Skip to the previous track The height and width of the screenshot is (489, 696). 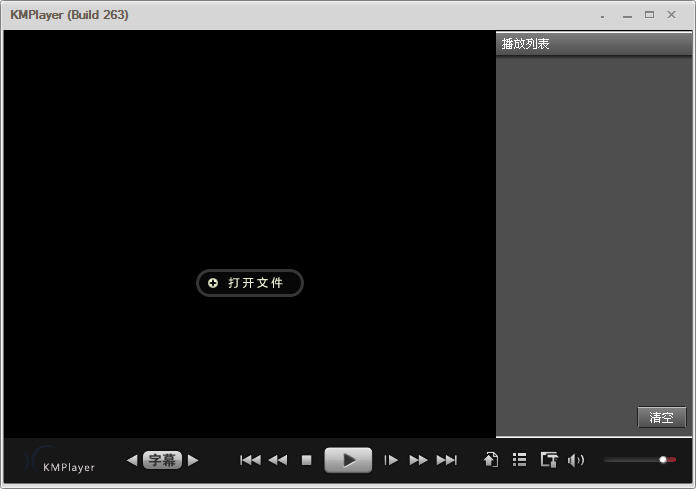click(250, 460)
